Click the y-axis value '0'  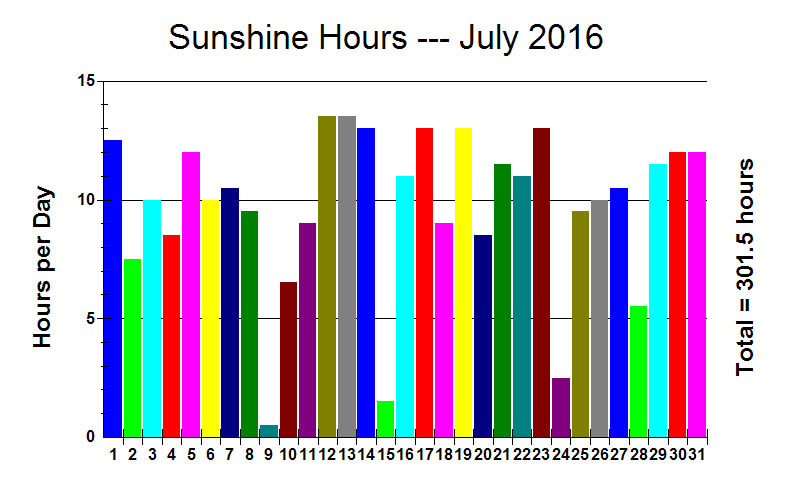[91, 437]
